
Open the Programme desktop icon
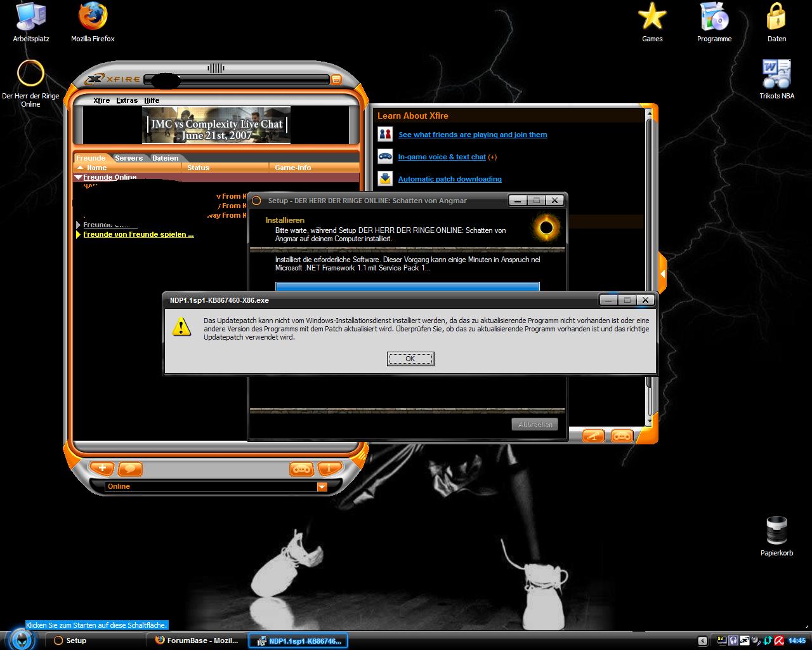714,23
